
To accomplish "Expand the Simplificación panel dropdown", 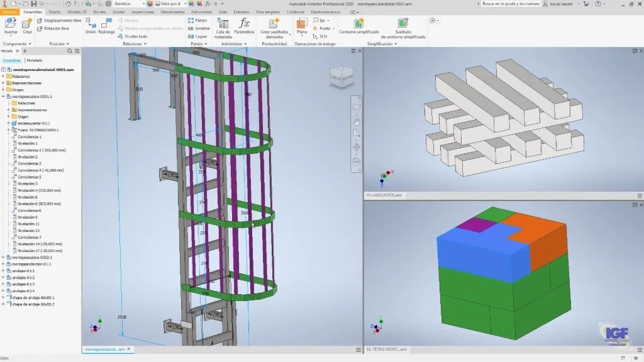I will (x=382, y=43).
